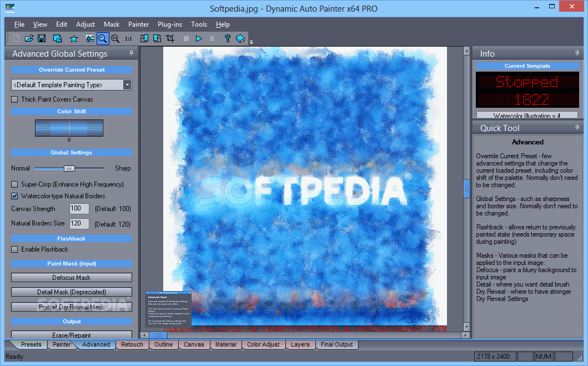Open the Help menu

point(223,24)
